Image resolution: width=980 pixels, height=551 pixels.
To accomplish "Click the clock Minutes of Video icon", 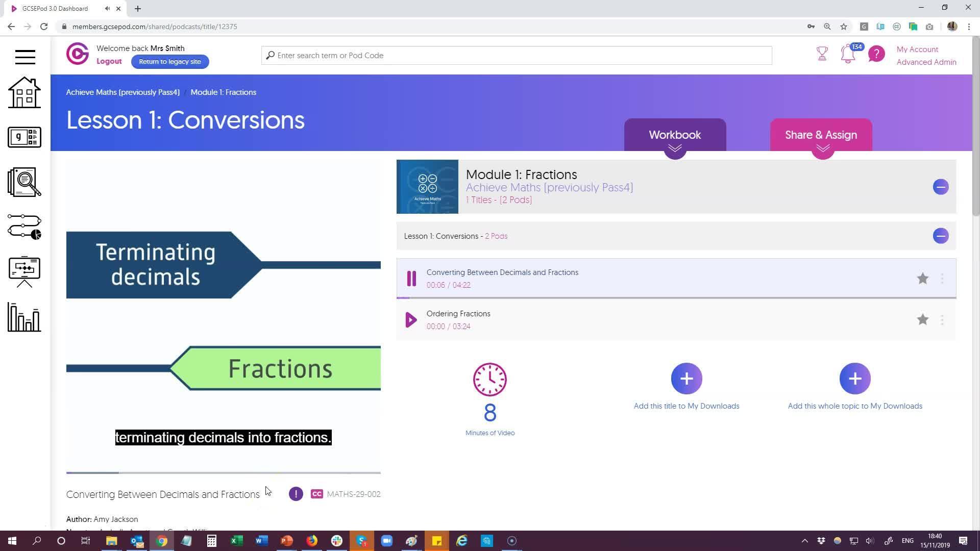I will coord(490,380).
